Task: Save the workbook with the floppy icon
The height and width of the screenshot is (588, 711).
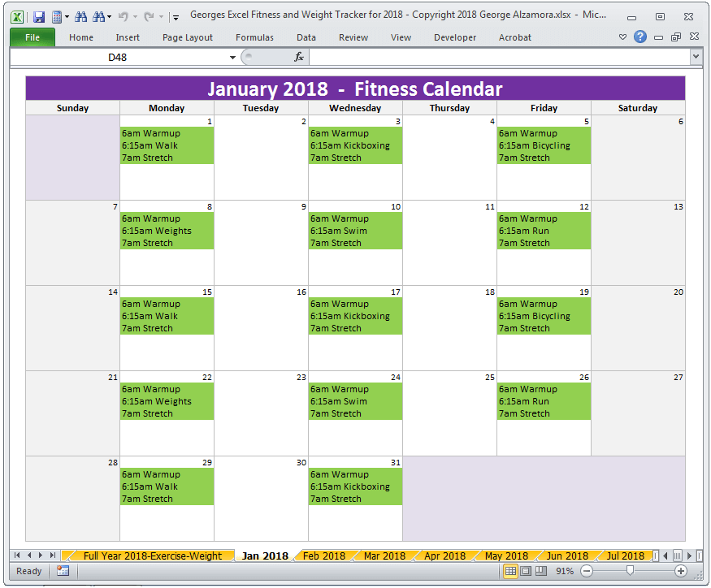Action: click(x=39, y=17)
